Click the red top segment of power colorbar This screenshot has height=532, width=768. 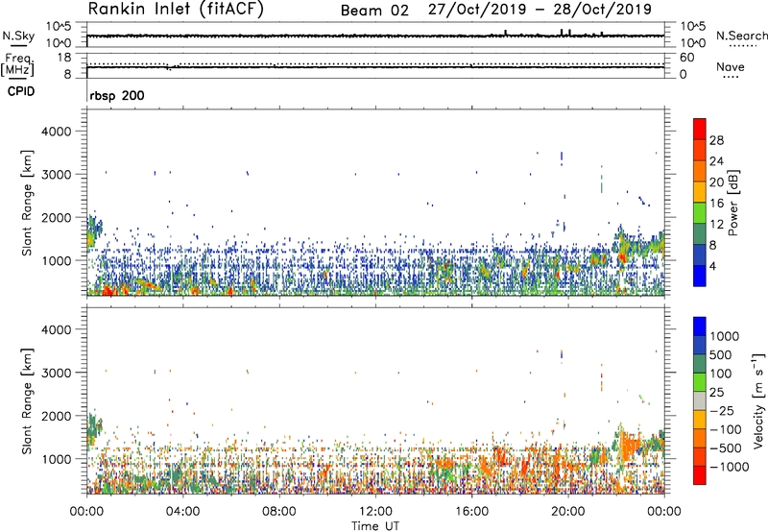(x=700, y=129)
